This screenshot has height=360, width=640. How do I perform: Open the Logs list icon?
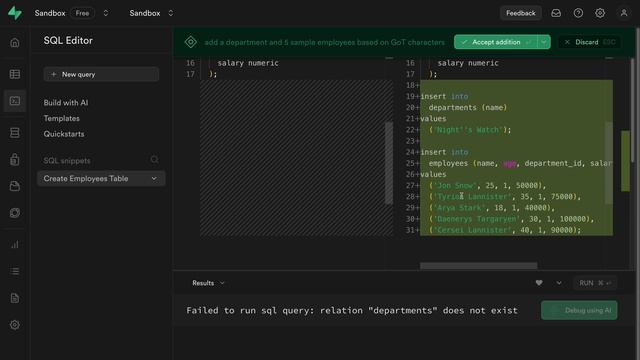[x=15, y=271]
